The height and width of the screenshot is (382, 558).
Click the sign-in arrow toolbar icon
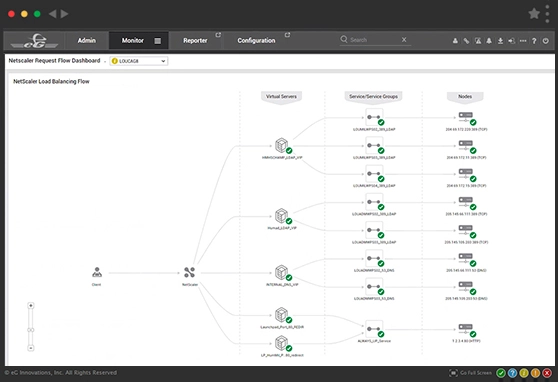511,41
